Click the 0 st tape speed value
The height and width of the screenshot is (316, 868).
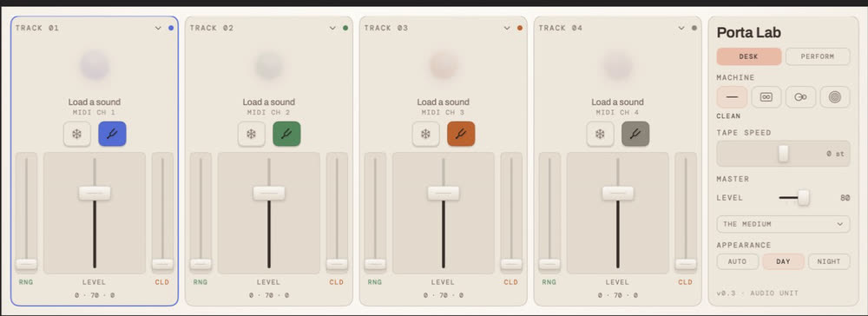836,154
